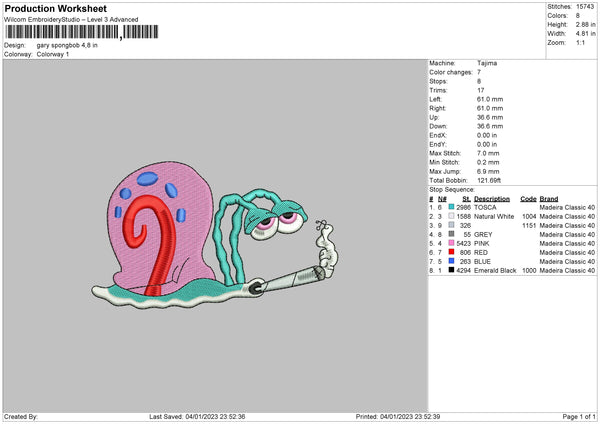
Task: Click the code 1004 in Natural White row
Action: (529, 216)
